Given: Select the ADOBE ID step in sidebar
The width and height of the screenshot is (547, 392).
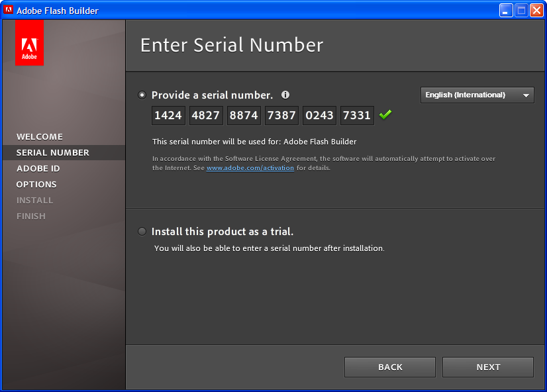Looking at the screenshot, I should [38, 168].
